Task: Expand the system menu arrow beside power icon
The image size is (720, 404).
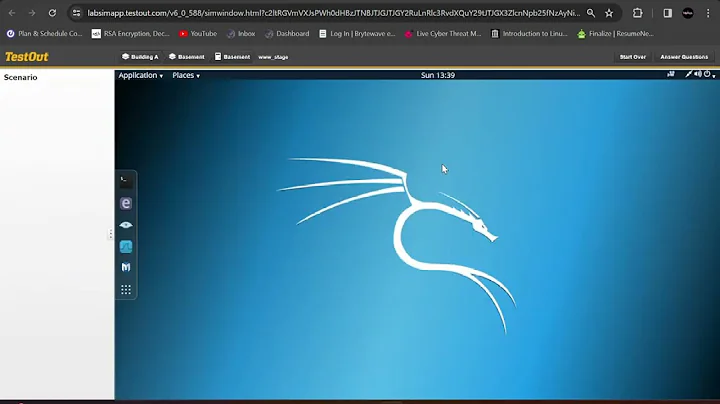Action: tap(714, 76)
